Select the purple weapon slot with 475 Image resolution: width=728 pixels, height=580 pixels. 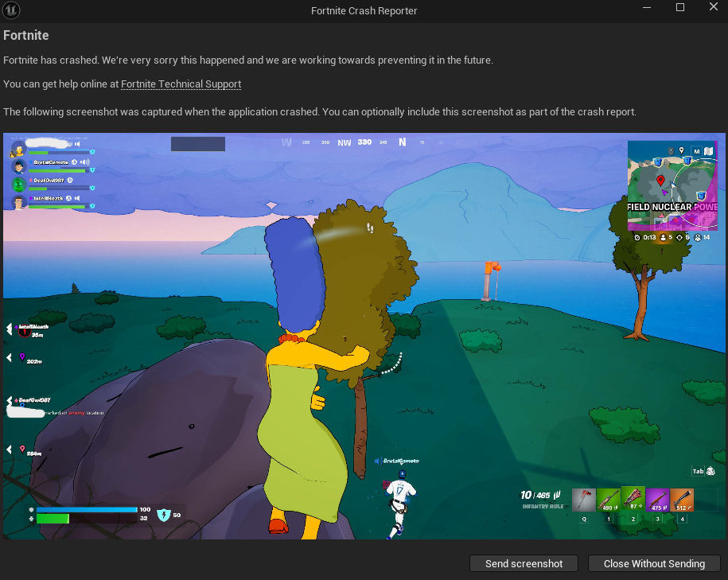[x=657, y=500]
